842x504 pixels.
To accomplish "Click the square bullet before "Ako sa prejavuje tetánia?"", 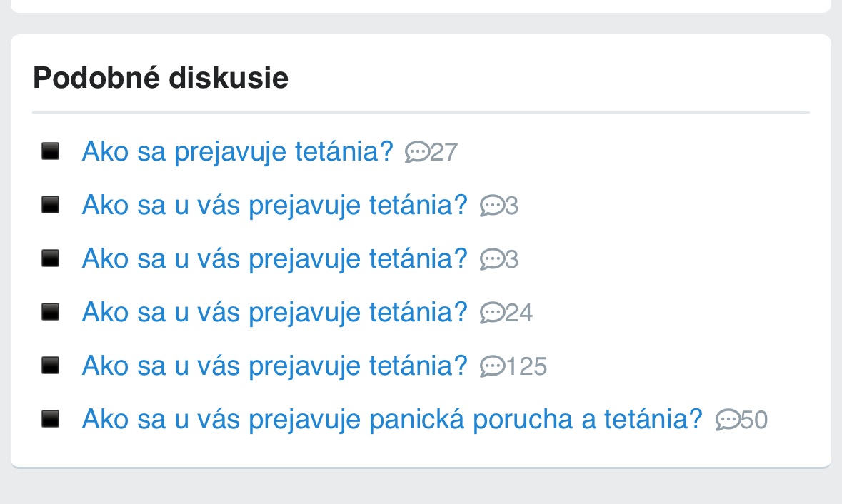I will coord(50,151).
